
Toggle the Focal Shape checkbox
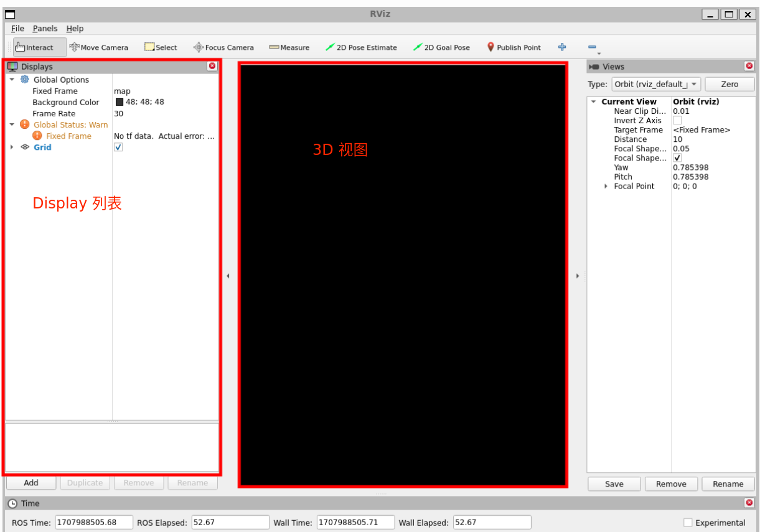click(677, 158)
